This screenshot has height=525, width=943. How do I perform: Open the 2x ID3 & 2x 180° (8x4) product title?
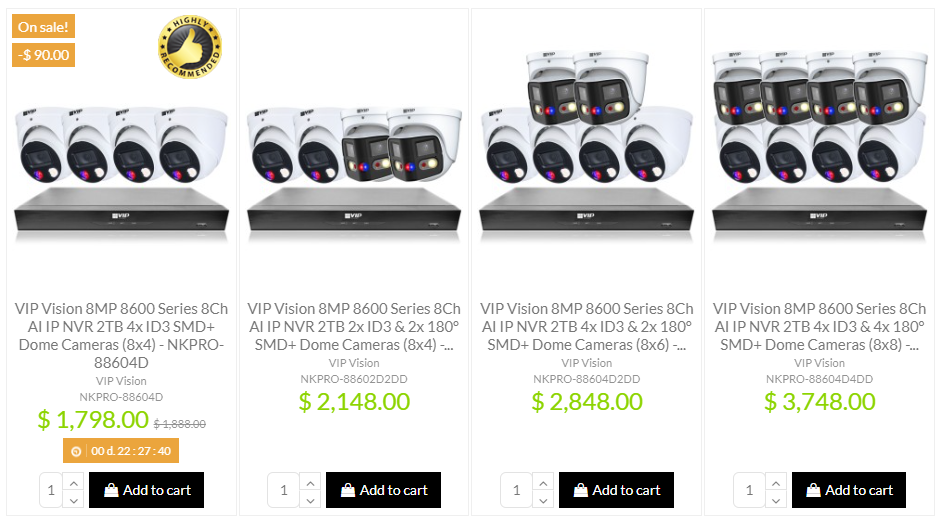[x=354, y=327]
